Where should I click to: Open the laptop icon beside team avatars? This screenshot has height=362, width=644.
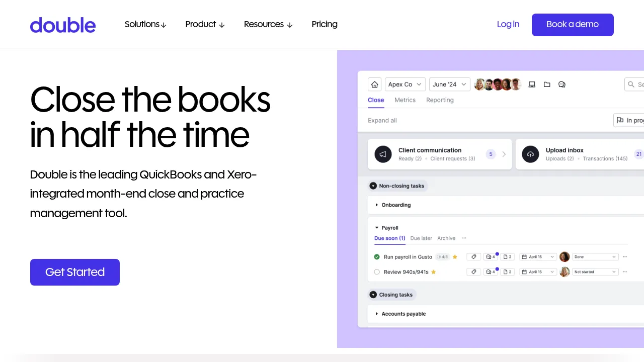(x=532, y=84)
